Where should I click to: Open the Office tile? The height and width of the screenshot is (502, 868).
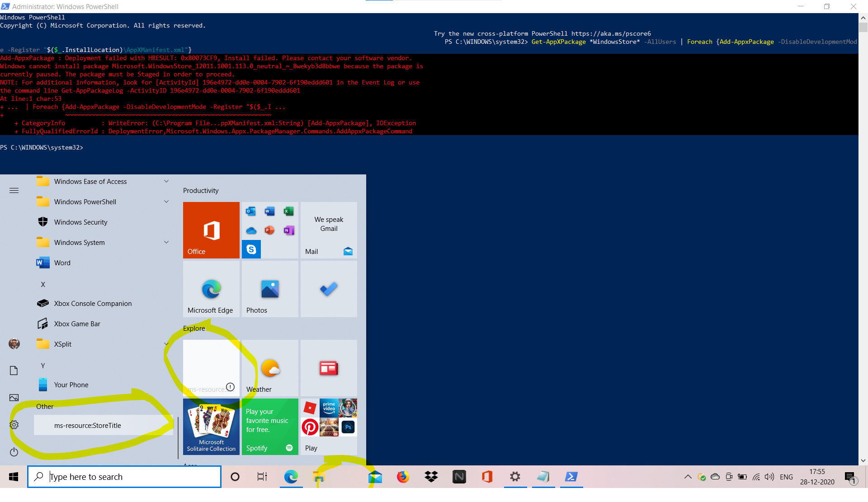(x=211, y=230)
